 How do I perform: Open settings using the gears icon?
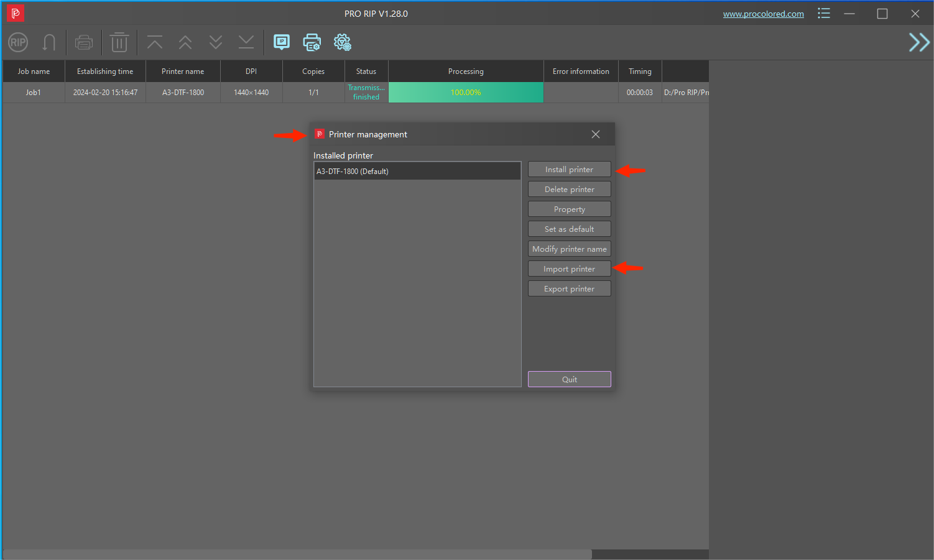point(342,42)
